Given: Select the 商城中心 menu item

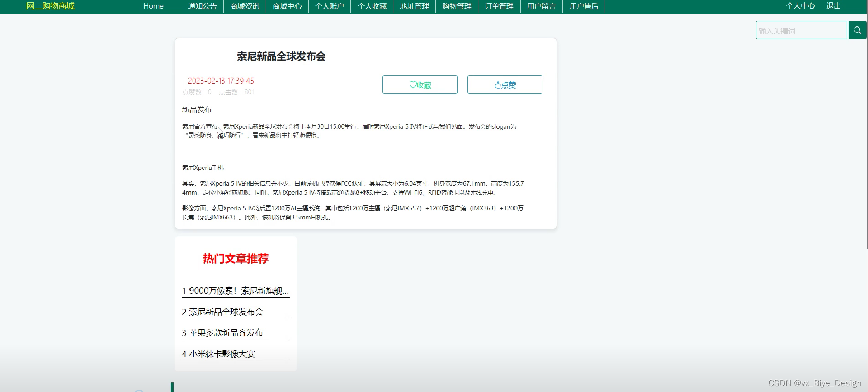Looking at the screenshot, I should [287, 6].
